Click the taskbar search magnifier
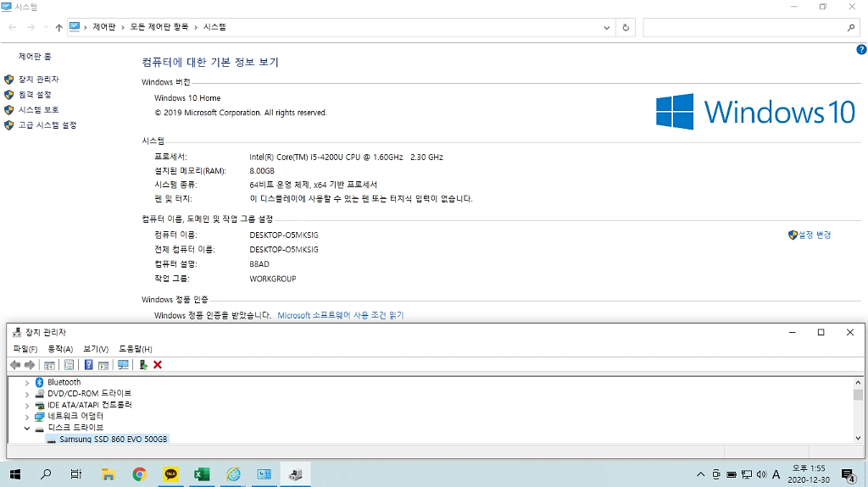868x487 pixels. (x=46, y=474)
